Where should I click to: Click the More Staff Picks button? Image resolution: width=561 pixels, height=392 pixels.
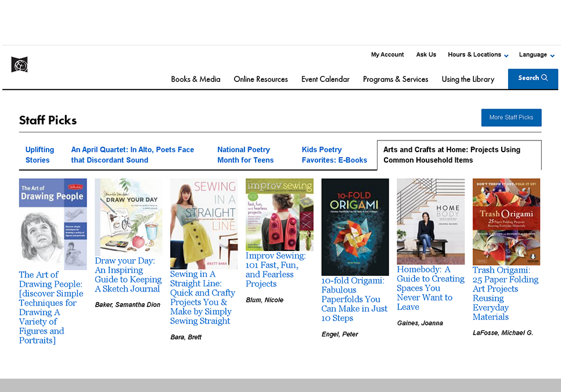(x=511, y=117)
